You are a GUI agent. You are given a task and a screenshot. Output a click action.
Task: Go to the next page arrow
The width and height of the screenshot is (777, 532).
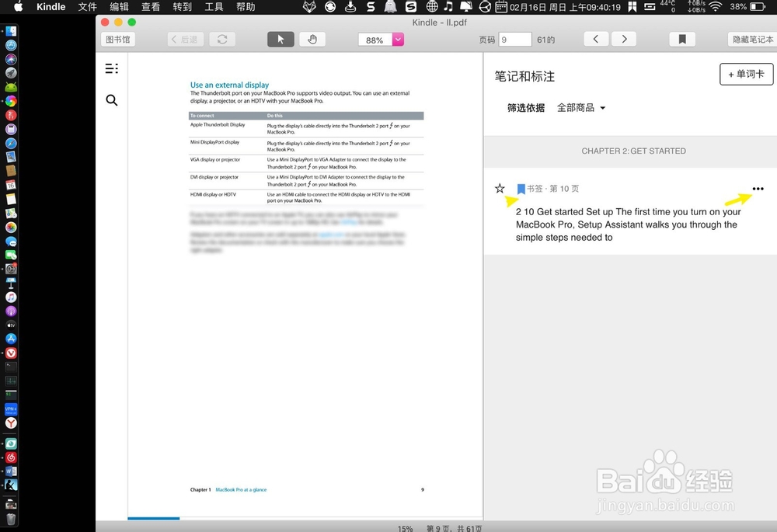point(624,39)
